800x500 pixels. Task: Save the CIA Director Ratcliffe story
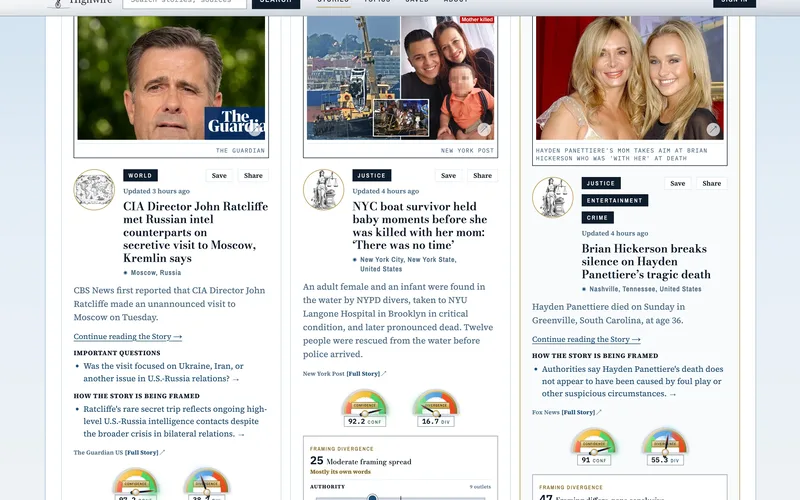219,176
